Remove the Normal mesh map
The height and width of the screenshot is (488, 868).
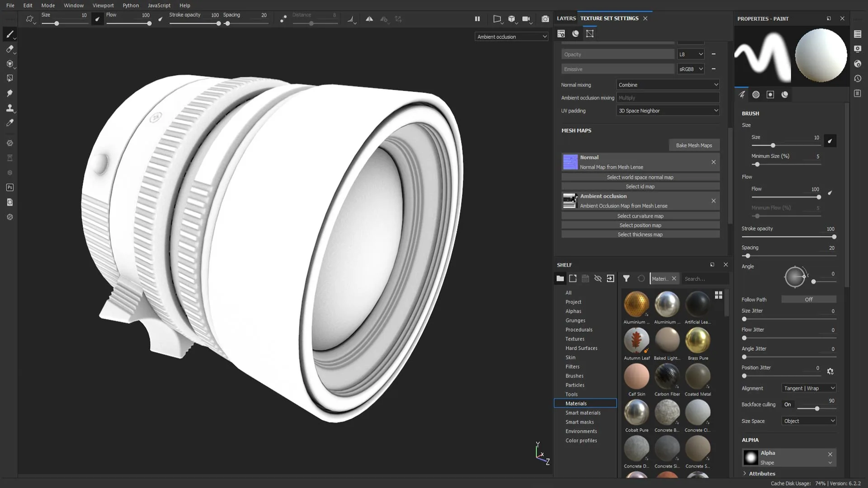pos(713,162)
